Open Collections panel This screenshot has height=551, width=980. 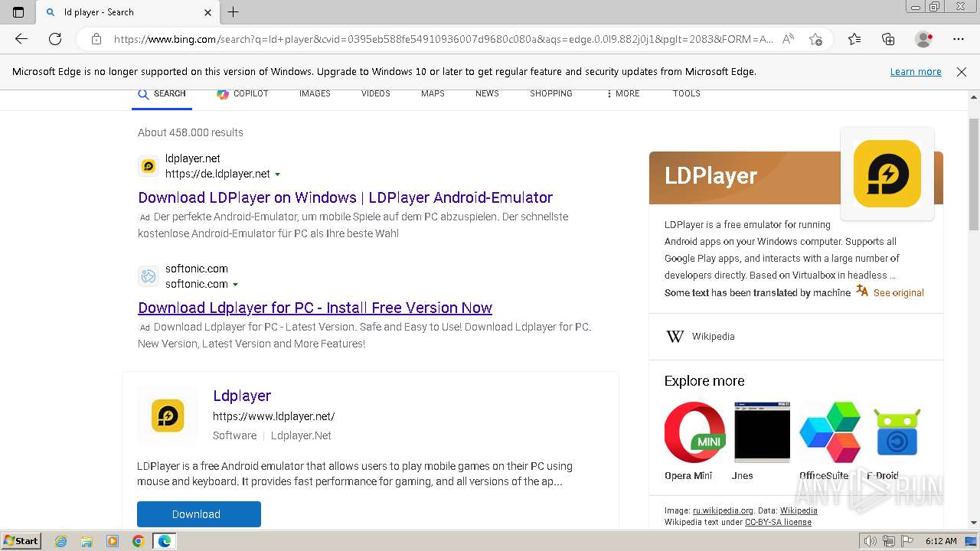tap(888, 39)
